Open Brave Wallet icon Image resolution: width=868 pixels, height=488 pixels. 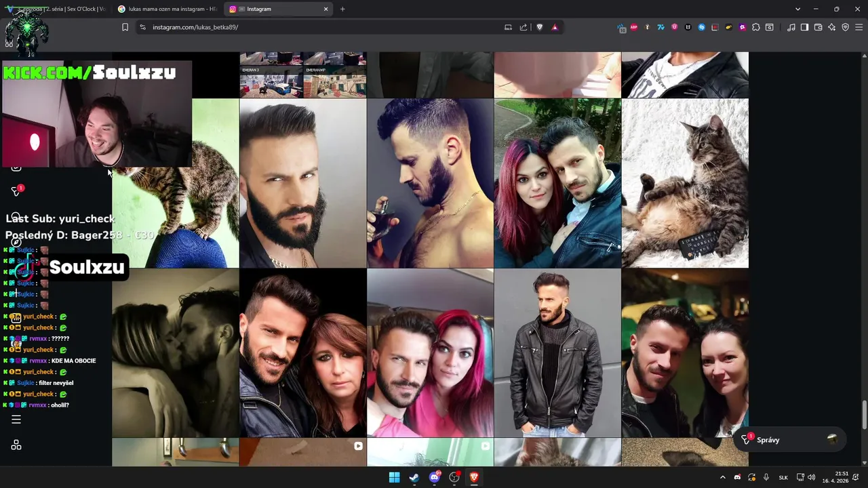(818, 27)
